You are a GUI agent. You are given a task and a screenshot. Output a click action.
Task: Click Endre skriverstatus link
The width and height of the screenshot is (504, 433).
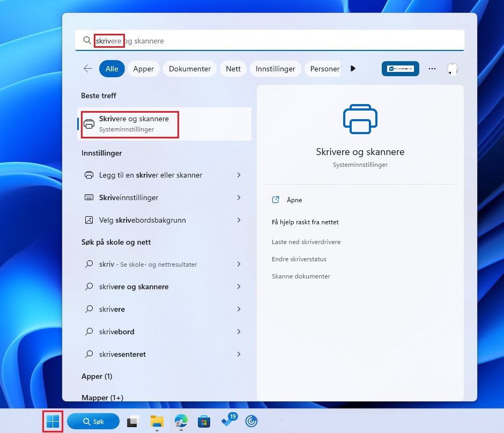299,259
